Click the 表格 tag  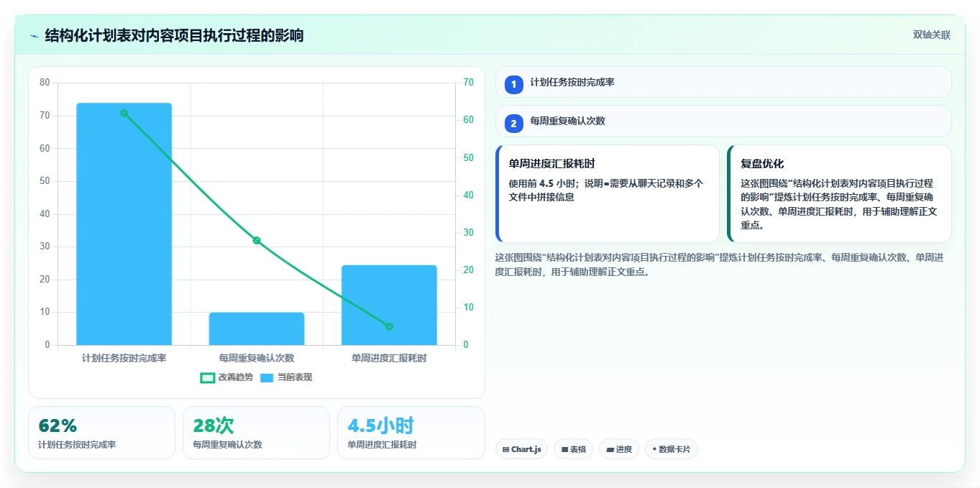(573, 449)
